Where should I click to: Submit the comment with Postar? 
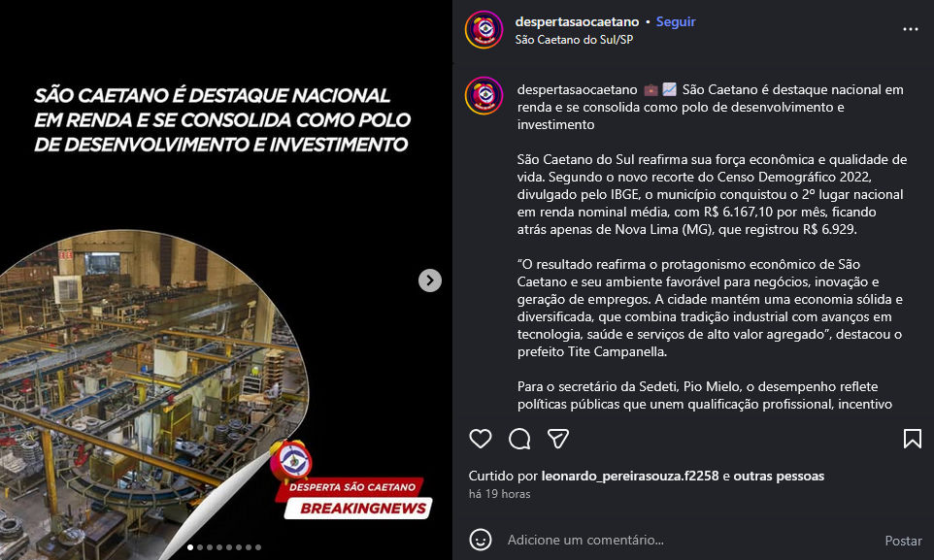point(903,541)
